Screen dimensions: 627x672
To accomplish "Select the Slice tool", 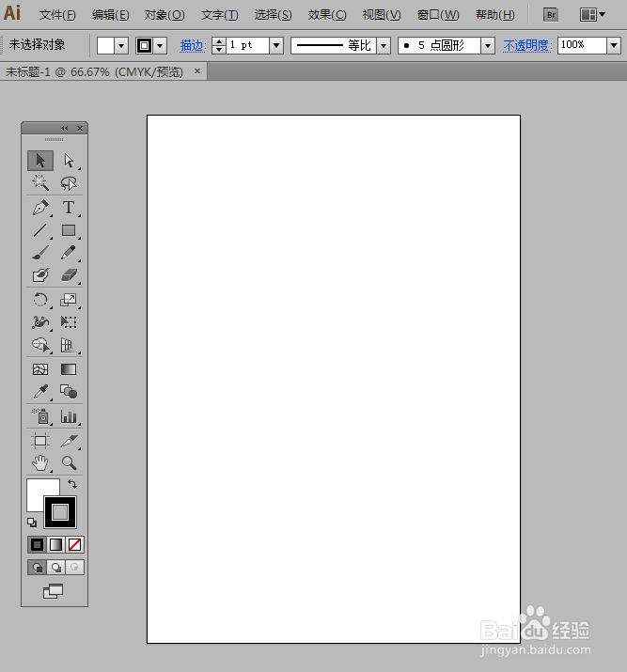I will (x=69, y=441).
